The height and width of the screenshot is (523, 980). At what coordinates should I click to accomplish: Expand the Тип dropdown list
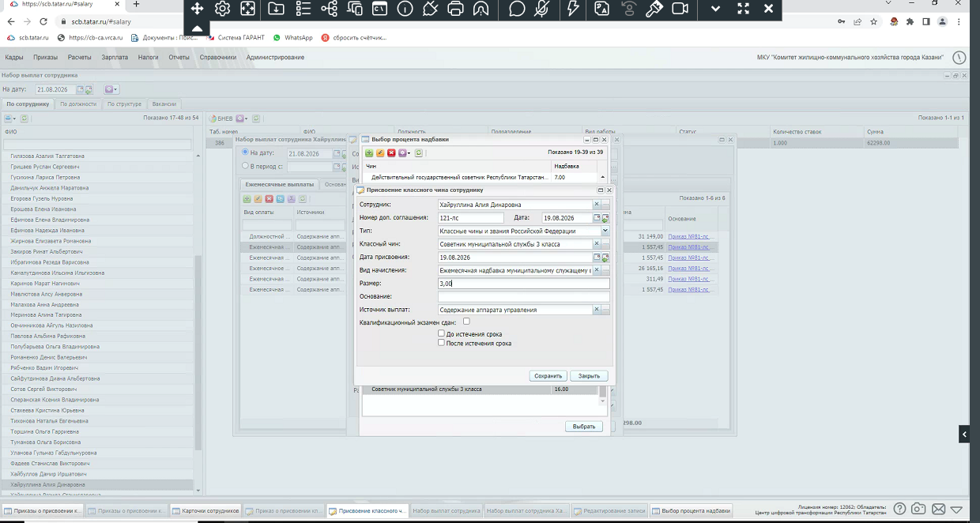coord(605,231)
